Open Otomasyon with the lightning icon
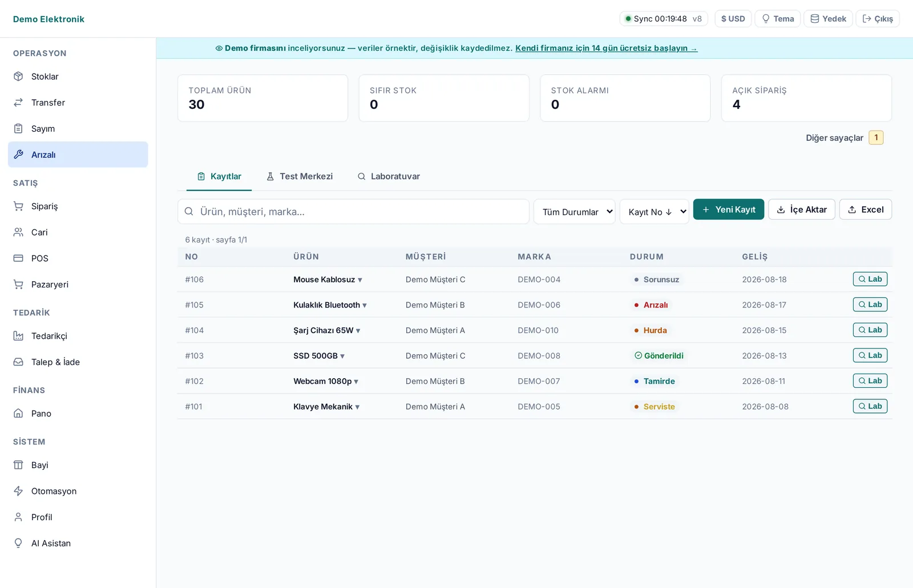Viewport: 913px width, 588px height. 78,491
